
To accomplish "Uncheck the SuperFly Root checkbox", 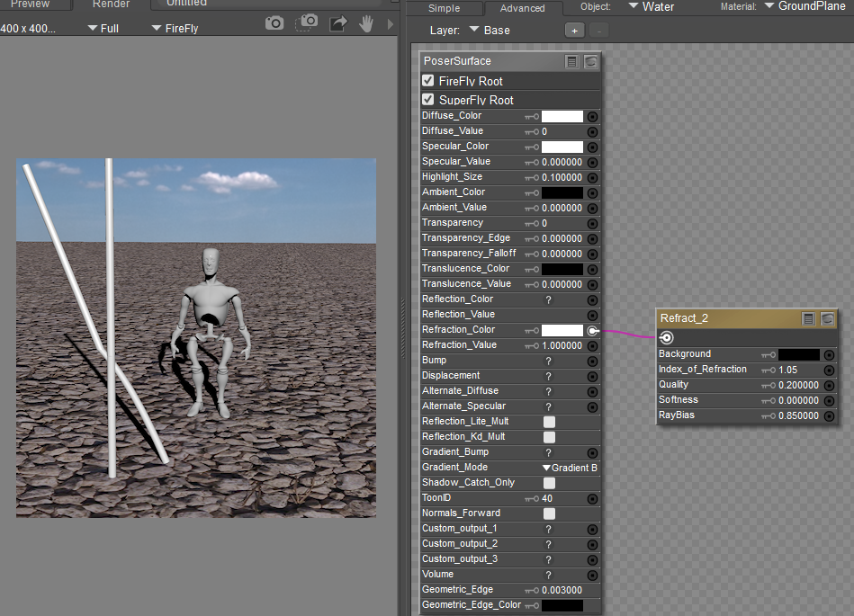I will click(428, 100).
